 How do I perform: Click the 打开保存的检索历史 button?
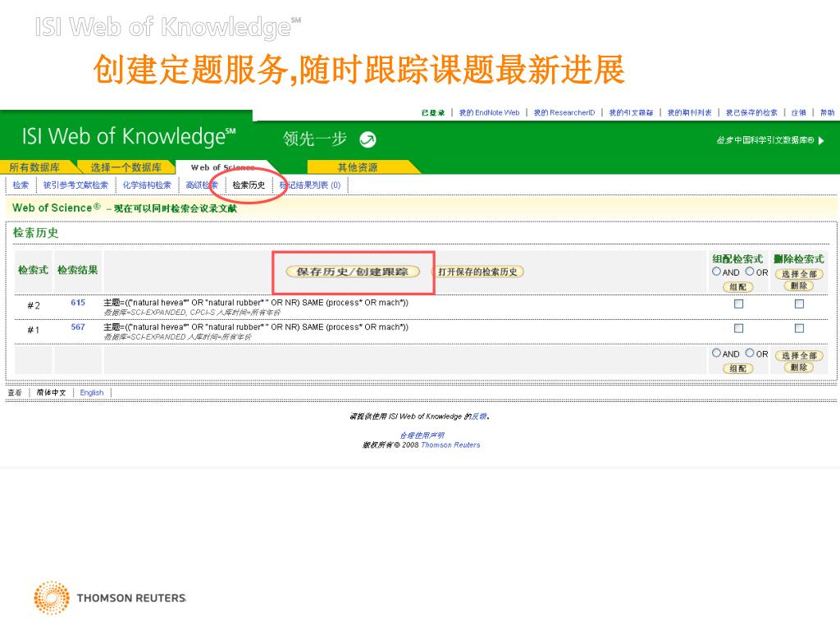coord(478,272)
